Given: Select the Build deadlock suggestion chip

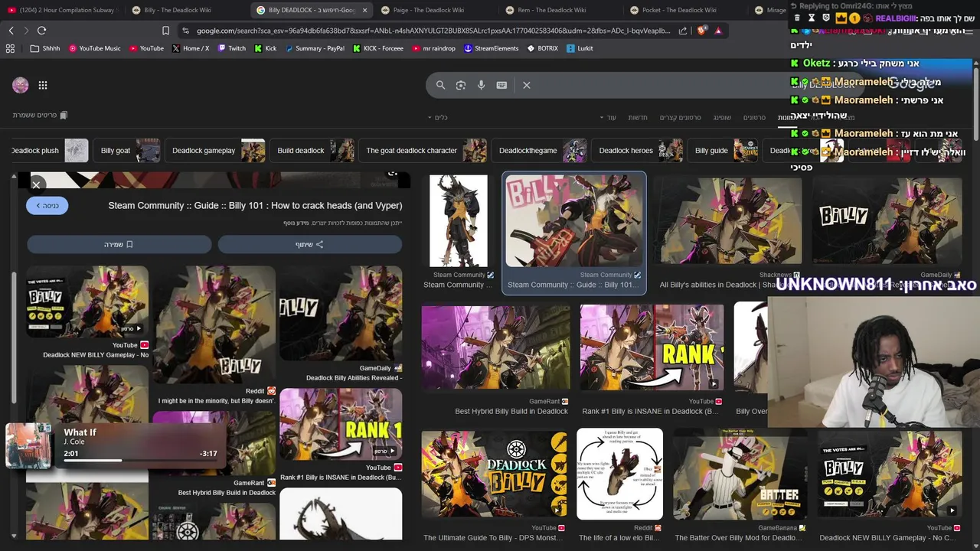Looking at the screenshot, I should [x=314, y=150].
